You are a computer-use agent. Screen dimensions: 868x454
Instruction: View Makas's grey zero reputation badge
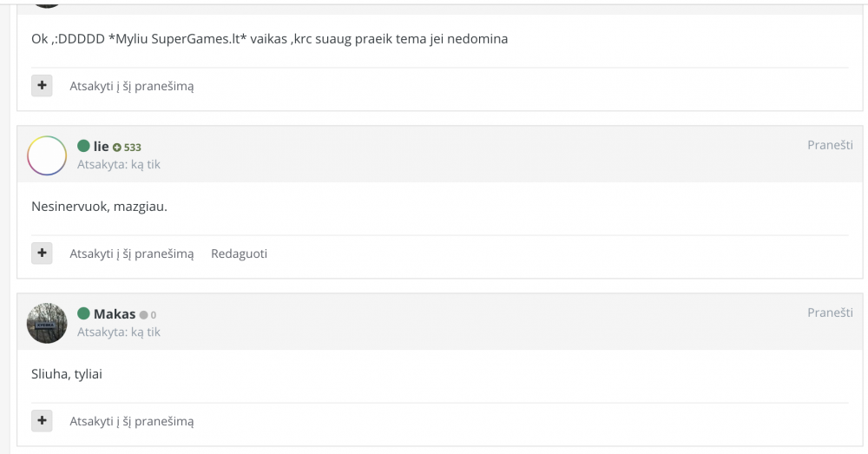point(148,315)
